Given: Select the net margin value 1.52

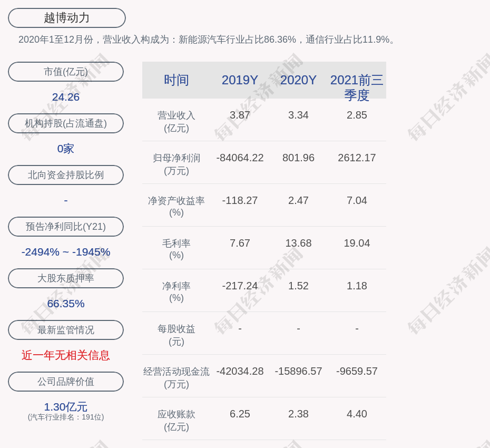Looking at the screenshot, I should point(298,286).
